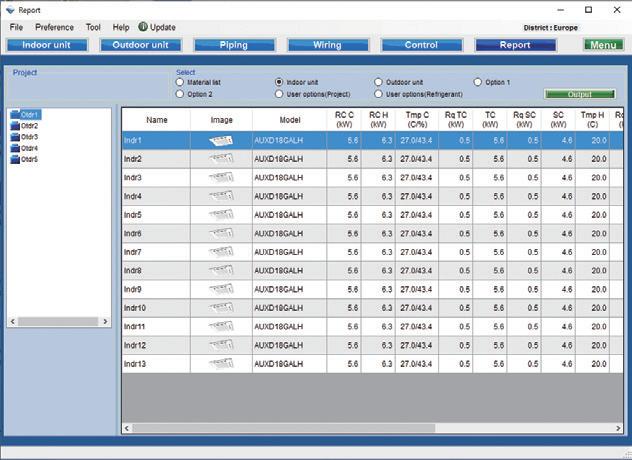This screenshot has width=632, height=460.
Task: Click the RC C (kW) column header
Action: coord(344,120)
